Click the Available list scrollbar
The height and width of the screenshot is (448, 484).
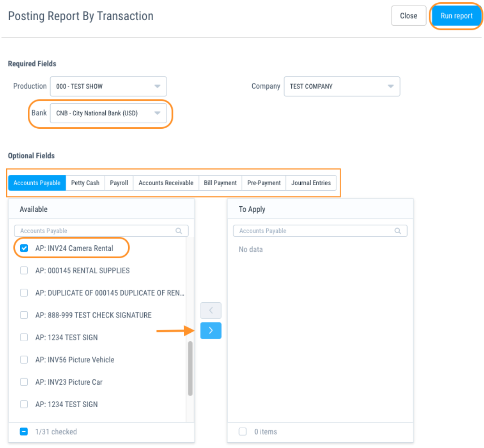(x=190, y=368)
